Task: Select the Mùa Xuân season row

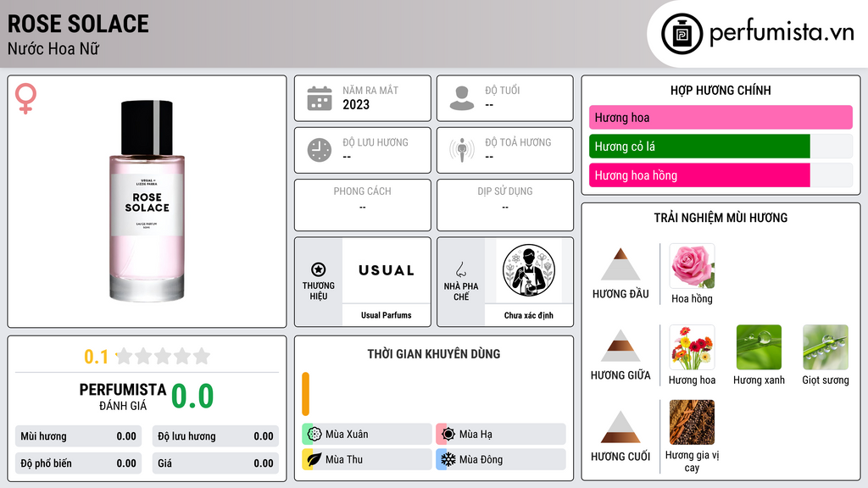Action: tap(367, 434)
